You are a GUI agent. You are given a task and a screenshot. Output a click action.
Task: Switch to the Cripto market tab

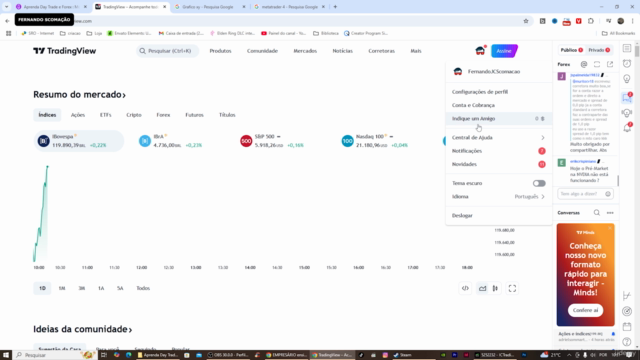(134, 115)
